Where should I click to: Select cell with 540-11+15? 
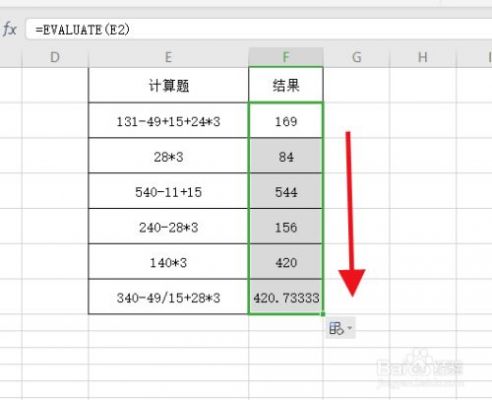point(168,191)
